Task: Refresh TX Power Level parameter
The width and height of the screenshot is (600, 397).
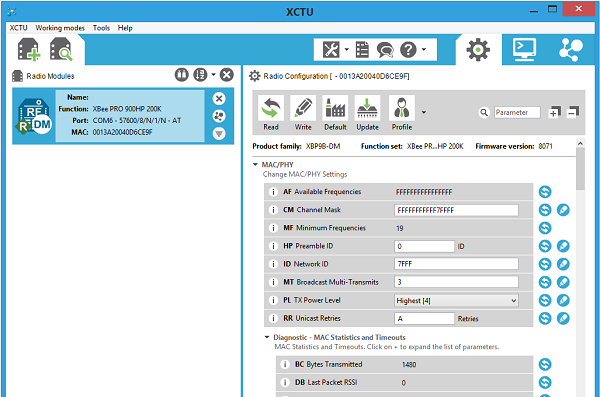Action: point(545,300)
